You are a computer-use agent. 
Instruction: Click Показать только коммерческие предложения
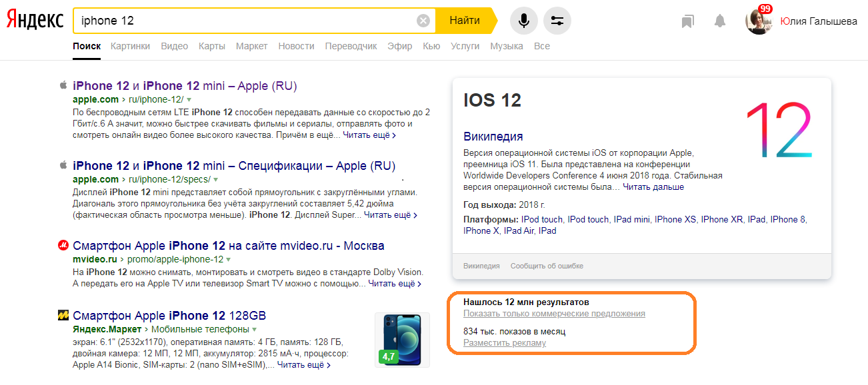pyautogui.click(x=554, y=313)
